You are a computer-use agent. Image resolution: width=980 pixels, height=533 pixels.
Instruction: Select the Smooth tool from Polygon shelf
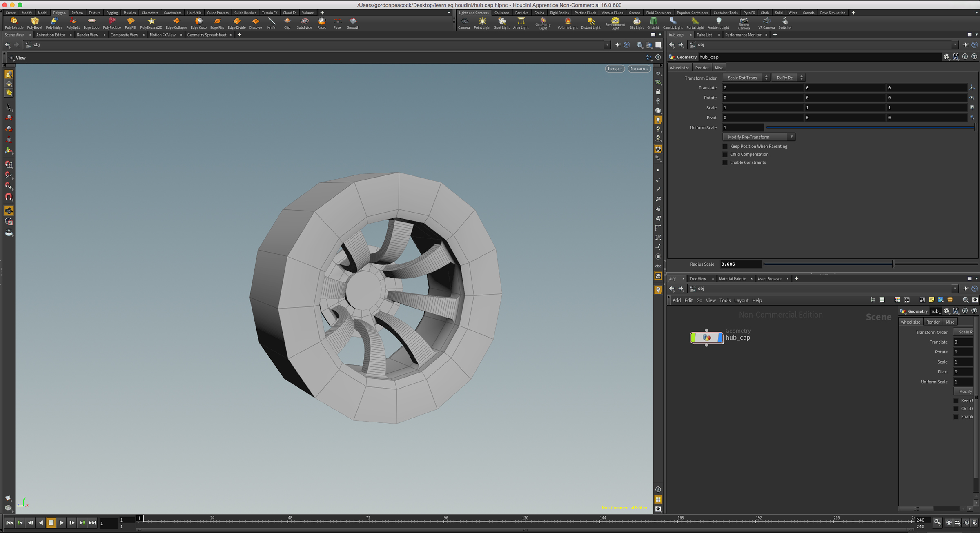352,23
